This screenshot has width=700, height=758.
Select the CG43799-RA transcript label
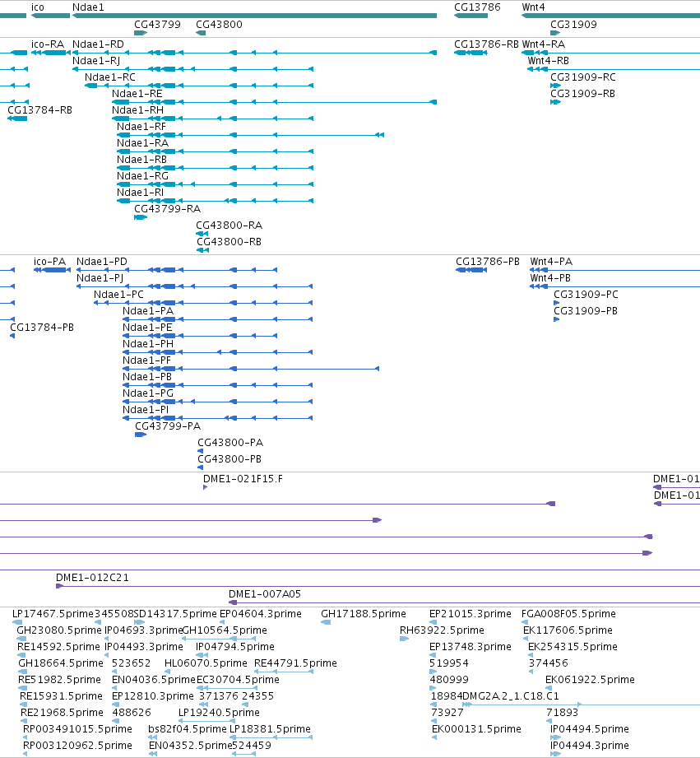168,209
